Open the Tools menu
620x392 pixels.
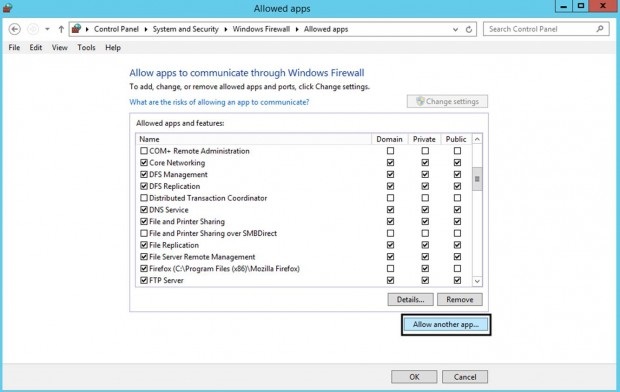(86, 47)
